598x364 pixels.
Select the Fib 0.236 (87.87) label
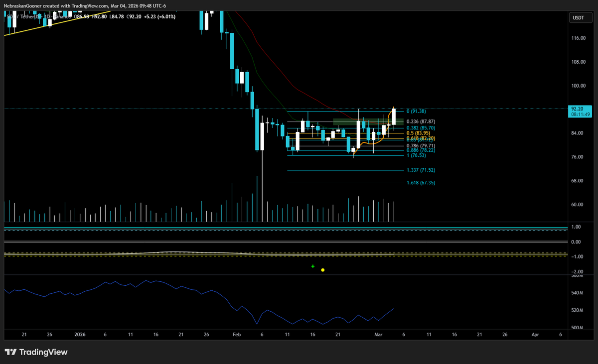coord(422,121)
